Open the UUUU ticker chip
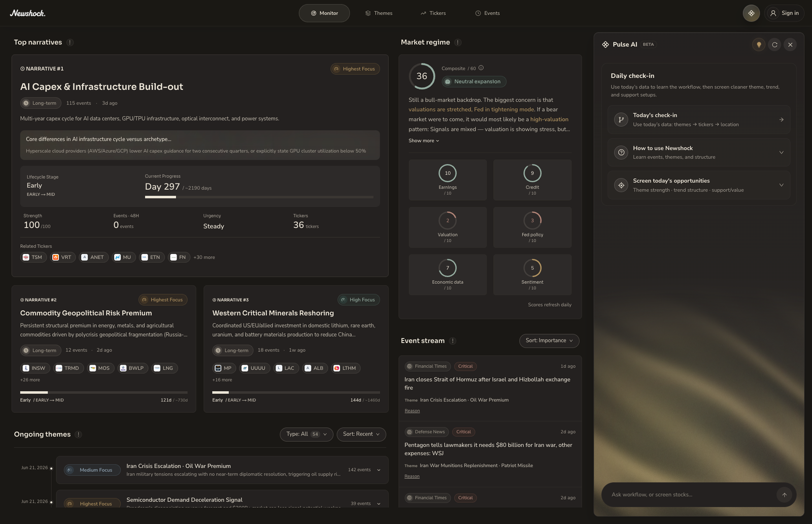 [x=254, y=368]
